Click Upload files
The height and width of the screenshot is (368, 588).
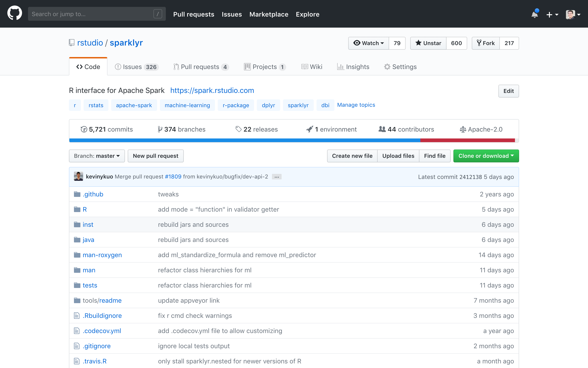coord(398,156)
